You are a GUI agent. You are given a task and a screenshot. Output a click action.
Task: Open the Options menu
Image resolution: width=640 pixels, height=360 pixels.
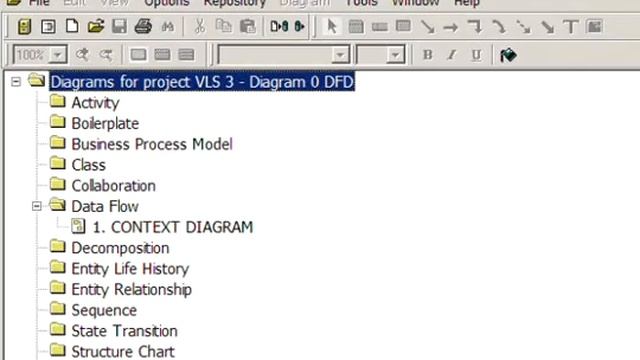[x=167, y=3]
